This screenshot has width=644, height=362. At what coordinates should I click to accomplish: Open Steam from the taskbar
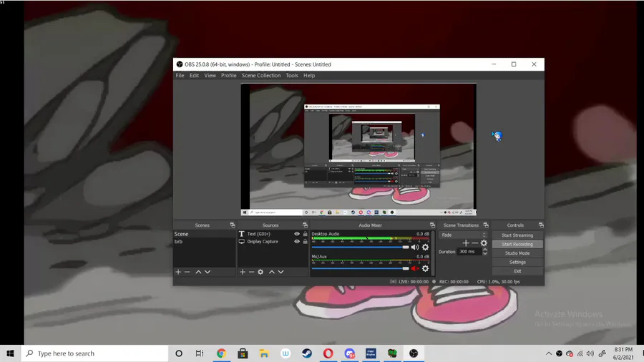point(307,353)
